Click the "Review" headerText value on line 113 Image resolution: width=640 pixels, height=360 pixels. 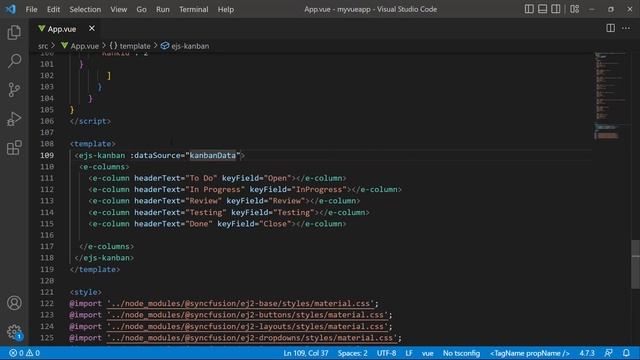(x=204, y=201)
